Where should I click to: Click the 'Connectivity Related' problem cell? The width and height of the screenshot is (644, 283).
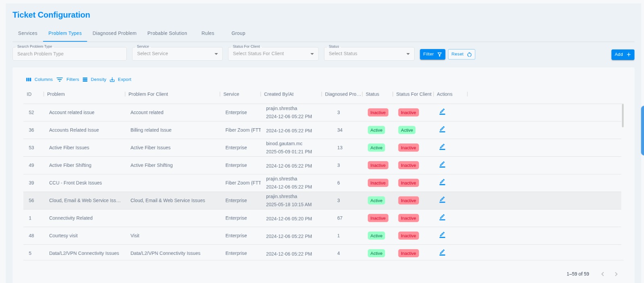[x=71, y=218]
